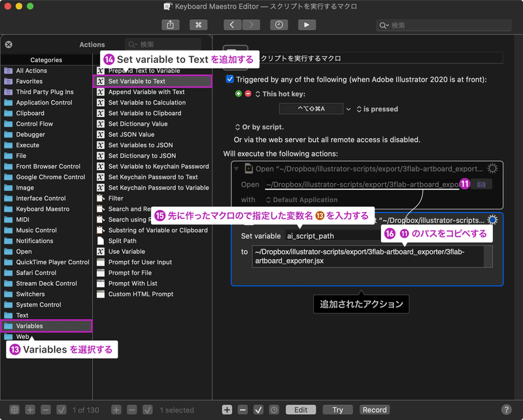Open the recent history clock icon
The image size is (523, 420).
(279, 25)
